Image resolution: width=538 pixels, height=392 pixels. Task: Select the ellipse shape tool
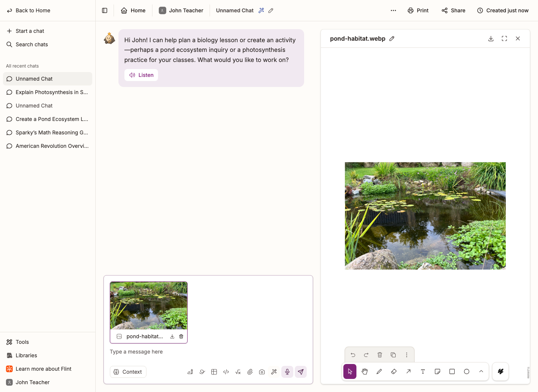[x=467, y=371]
